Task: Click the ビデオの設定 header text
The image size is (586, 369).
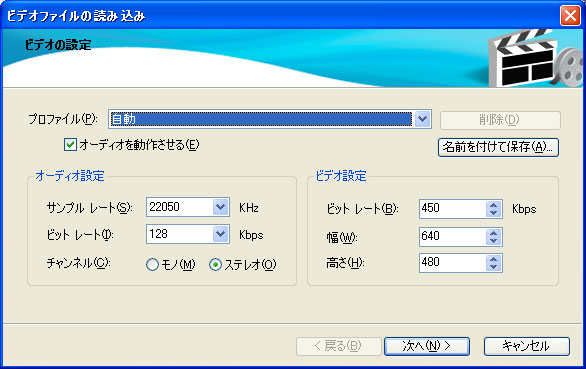Action: 58,45
